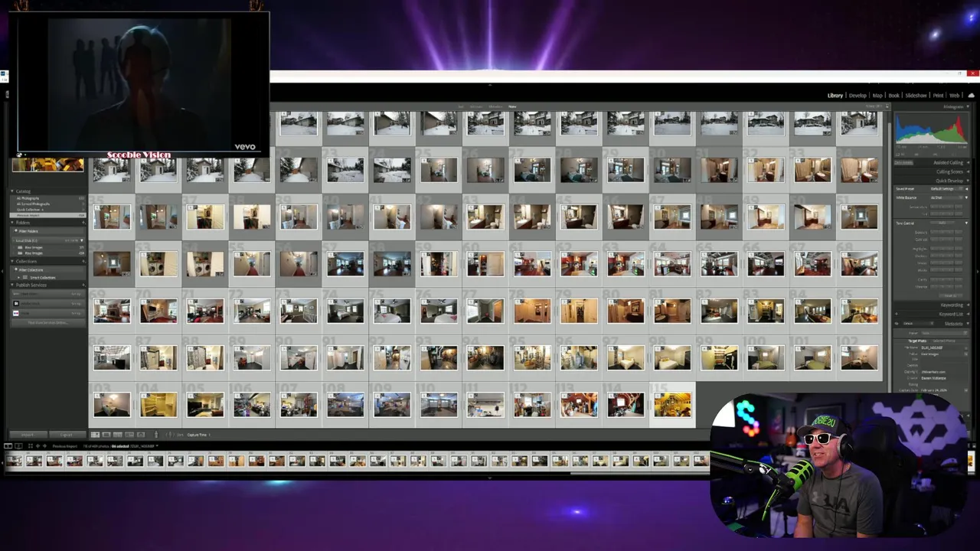Viewport: 980px width, 551px height.
Task: Open the Sort Capture Time dropdown
Action: (198, 435)
